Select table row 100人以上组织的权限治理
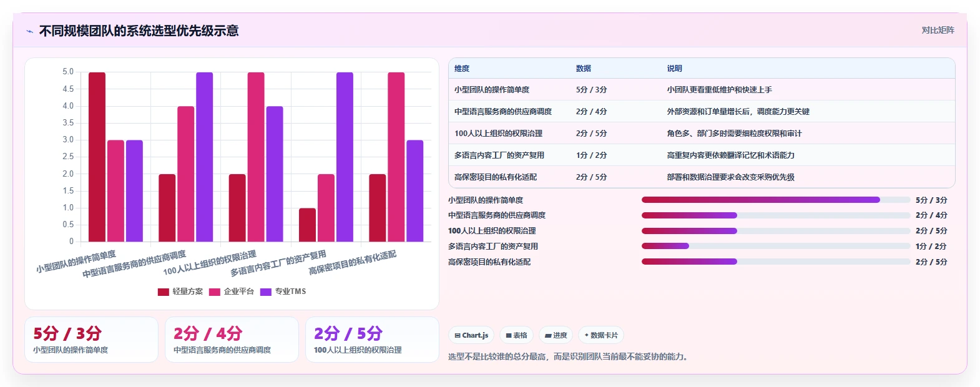Viewport: 980px width, 387px height. point(702,134)
